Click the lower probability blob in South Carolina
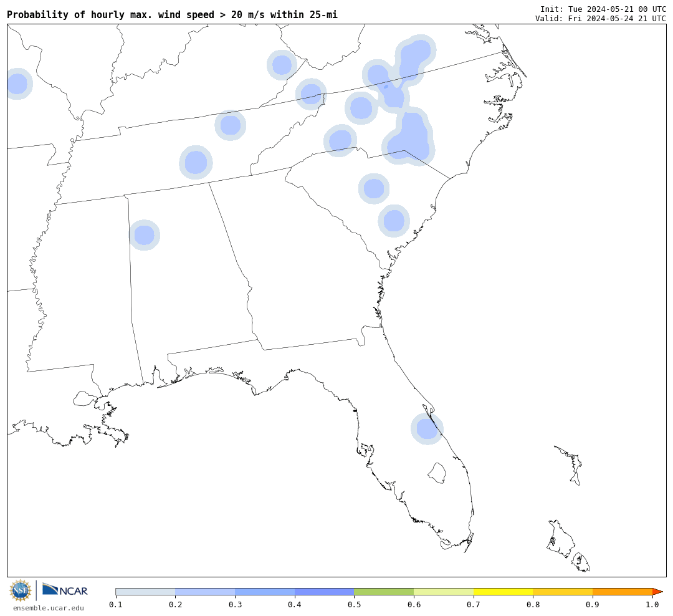Image resolution: width=673 pixels, height=616 pixels. tap(394, 221)
